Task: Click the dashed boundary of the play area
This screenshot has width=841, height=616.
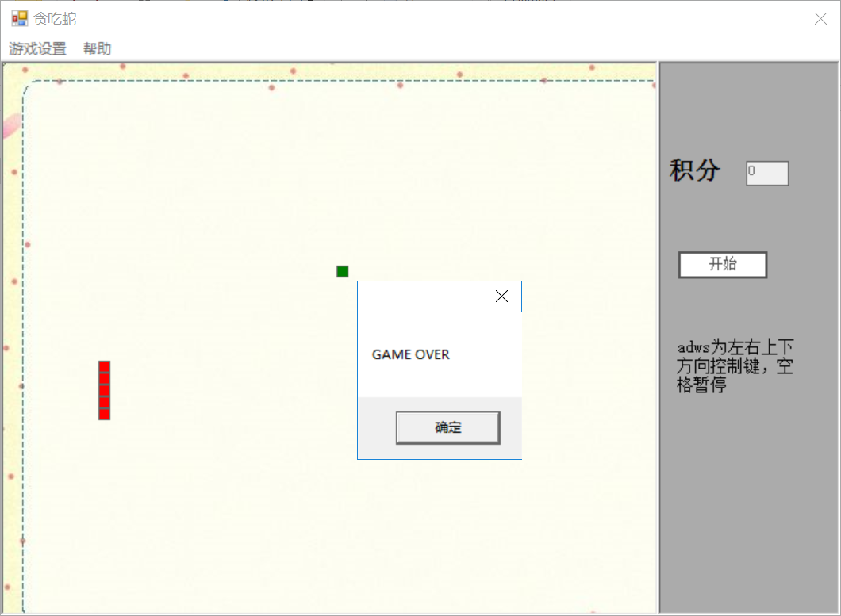Action: 317,82
